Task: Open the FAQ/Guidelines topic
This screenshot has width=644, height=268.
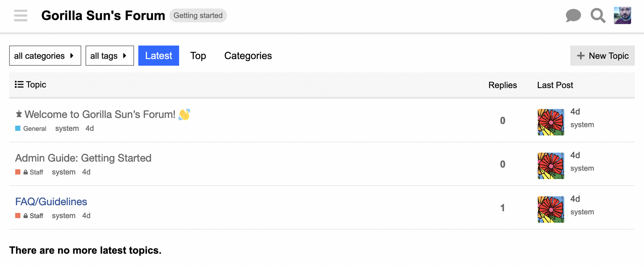Action: click(x=51, y=202)
